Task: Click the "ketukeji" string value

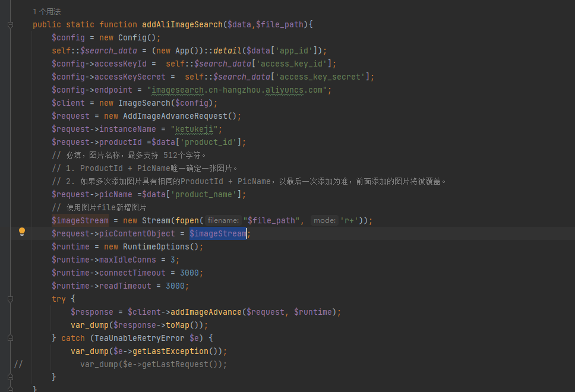Action: [x=194, y=129]
